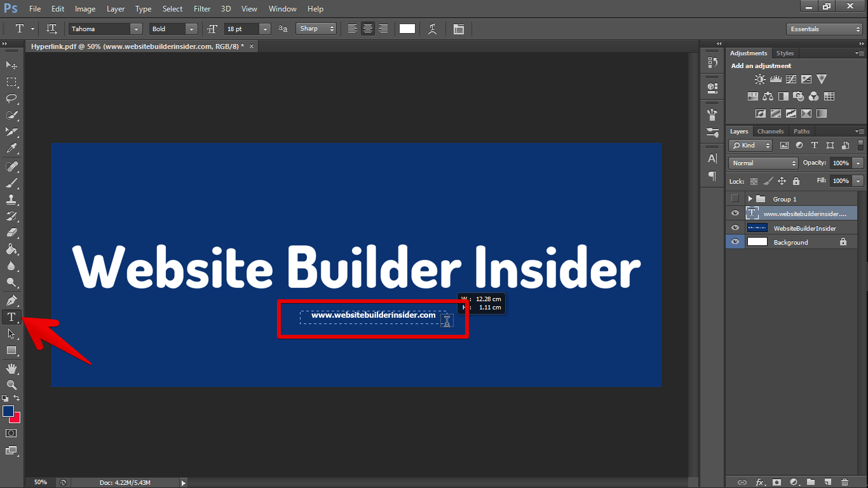Open the warp text option

[433, 29]
